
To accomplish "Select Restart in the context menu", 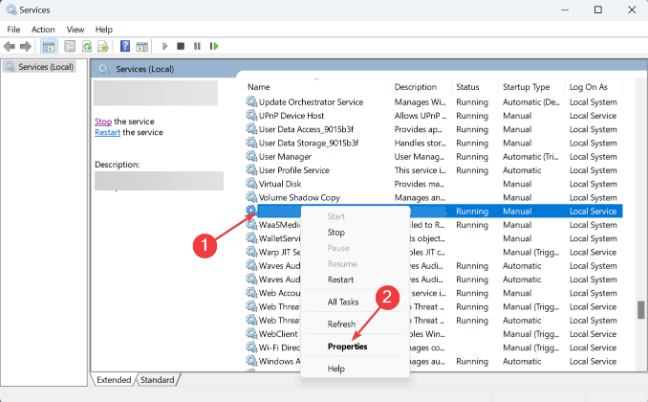I will click(x=340, y=280).
